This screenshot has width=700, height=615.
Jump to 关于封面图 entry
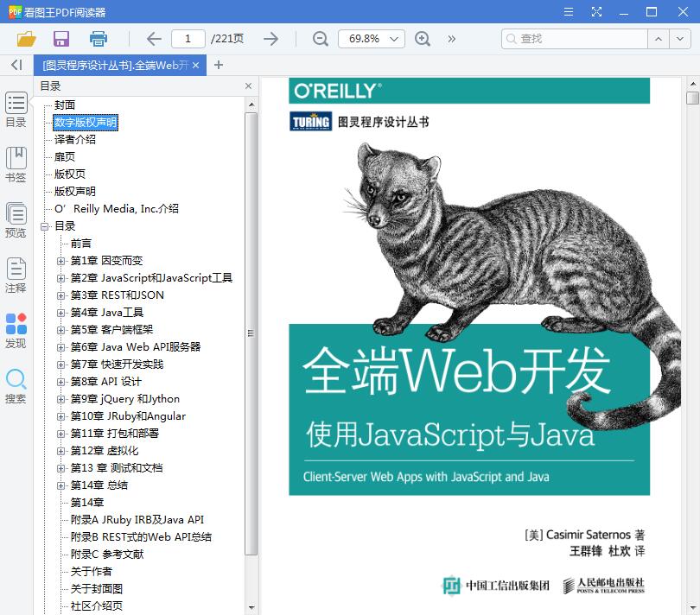(97, 589)
